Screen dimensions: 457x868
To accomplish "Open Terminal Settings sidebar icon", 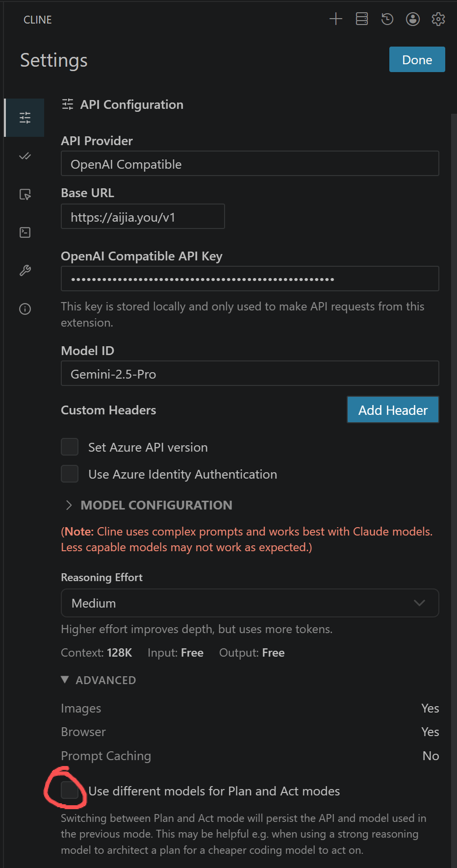I will click(25, 232).
